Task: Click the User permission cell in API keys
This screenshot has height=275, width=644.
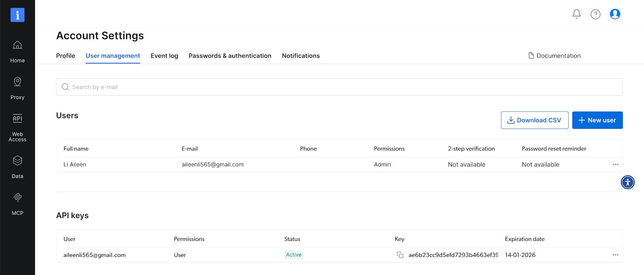Action: pyautogui.click(x=180, y=255)
